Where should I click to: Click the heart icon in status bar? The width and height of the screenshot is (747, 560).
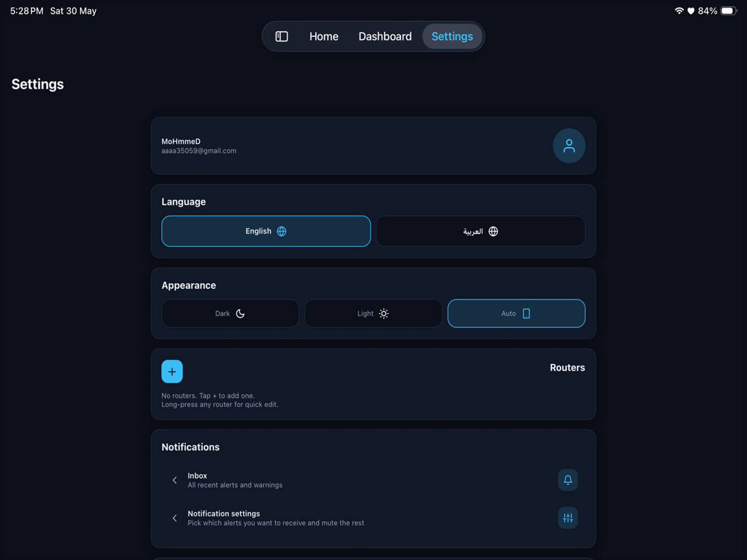[x=691, y=11]
